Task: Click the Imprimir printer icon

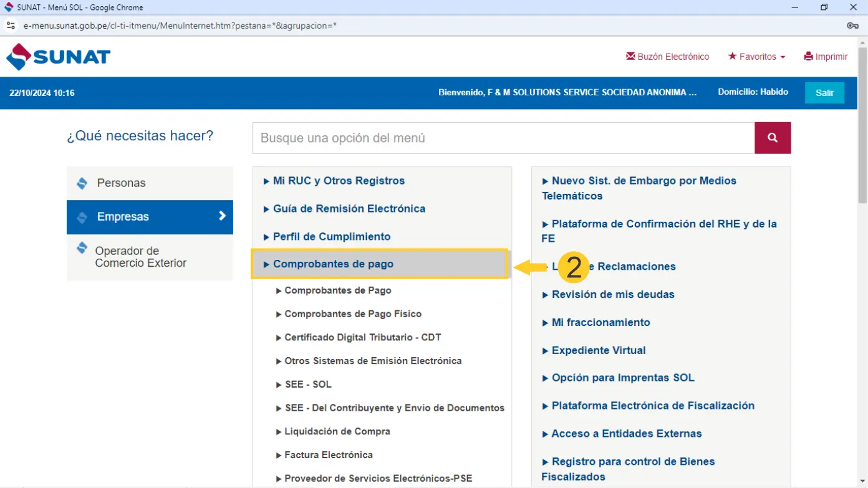Action: (809, 57)
